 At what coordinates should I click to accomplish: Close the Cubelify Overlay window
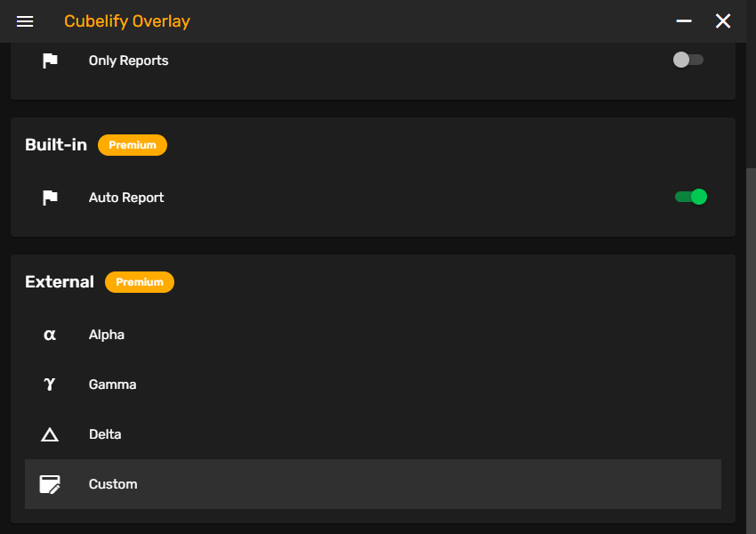tap(723, 21)
